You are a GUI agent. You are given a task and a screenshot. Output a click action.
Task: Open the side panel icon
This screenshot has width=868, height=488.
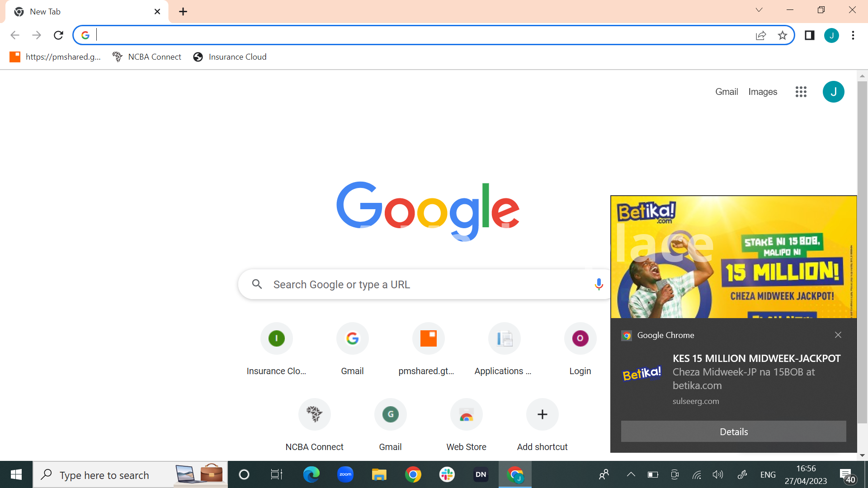(809, 35)
